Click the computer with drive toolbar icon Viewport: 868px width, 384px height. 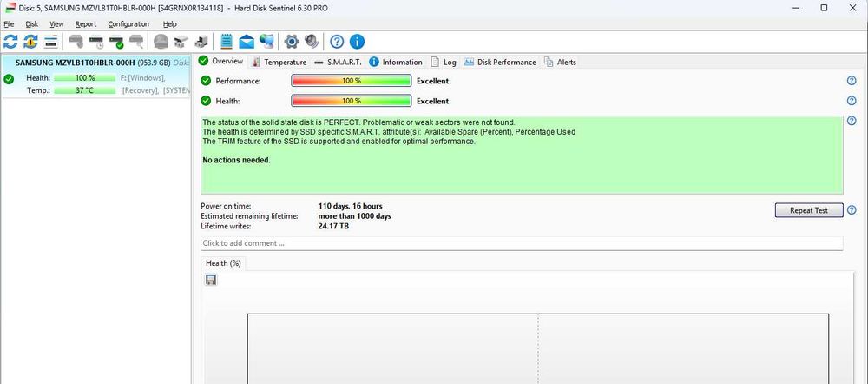pos(201,42)
